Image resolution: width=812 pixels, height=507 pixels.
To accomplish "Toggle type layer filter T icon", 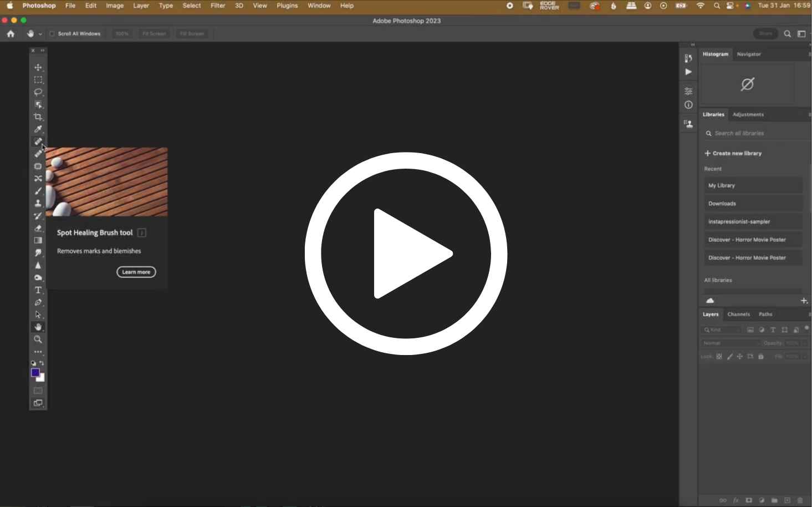I will coord(773,330).
